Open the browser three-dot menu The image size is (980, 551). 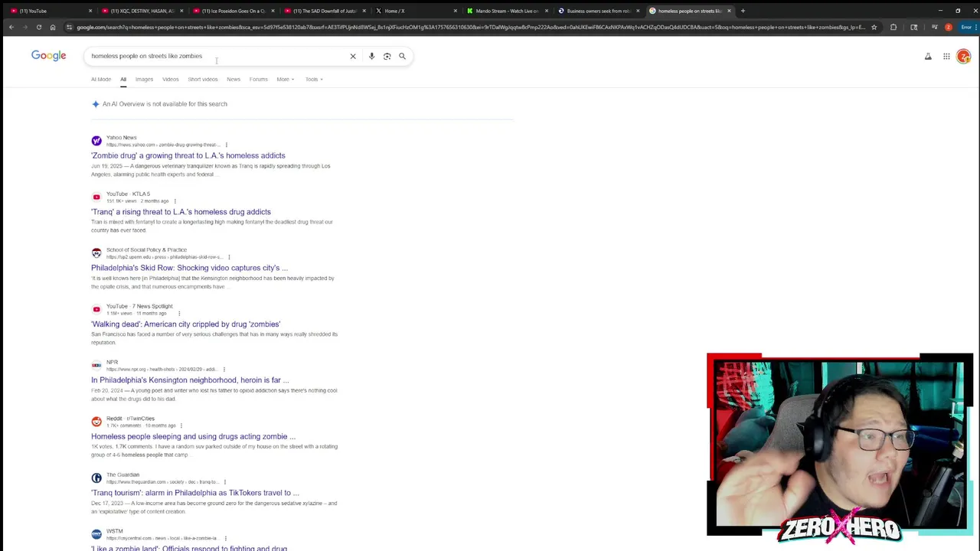click(974, 27)
